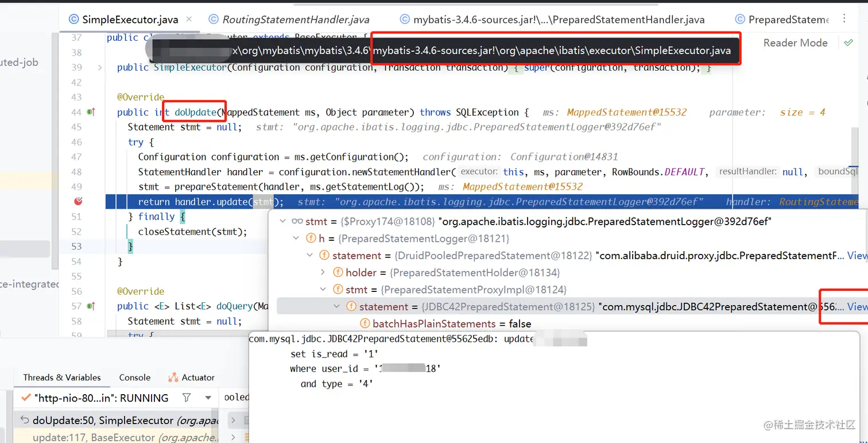Screen dimensions: 868x443
Task: Click line number 47 in the gutter
Action: click(x=76, y=157)
